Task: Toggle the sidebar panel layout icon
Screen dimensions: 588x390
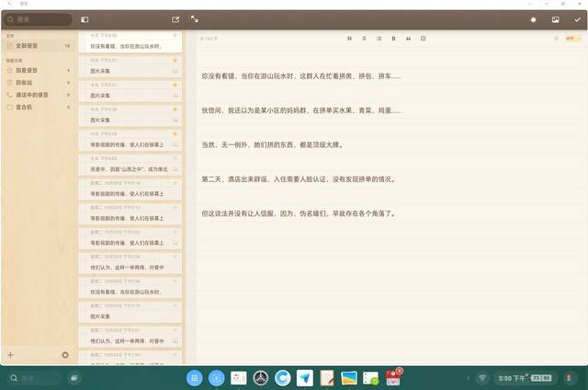Action: pyautogui.click(x=85, y=18)
